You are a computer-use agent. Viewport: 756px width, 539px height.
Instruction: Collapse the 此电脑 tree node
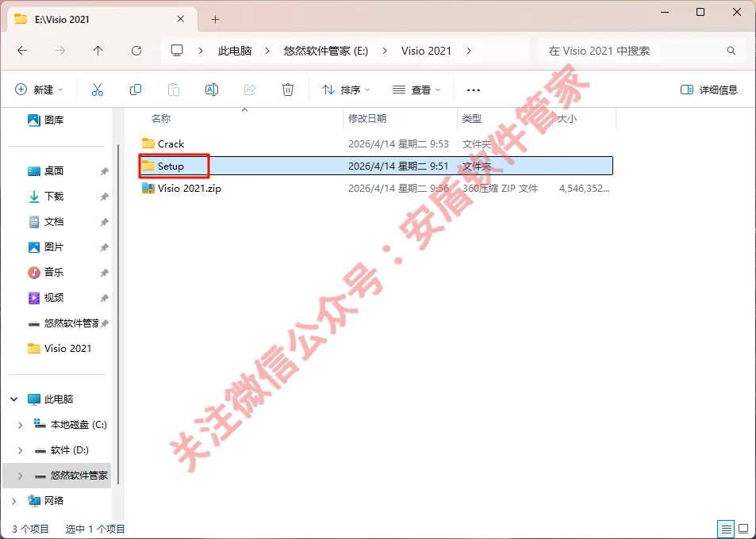(x=14, y=399)
